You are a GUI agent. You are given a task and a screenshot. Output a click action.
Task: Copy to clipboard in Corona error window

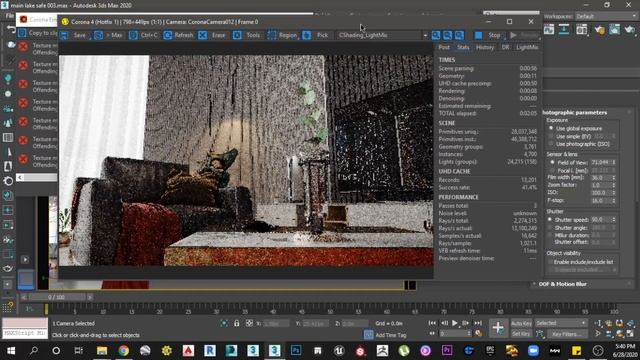38,33
